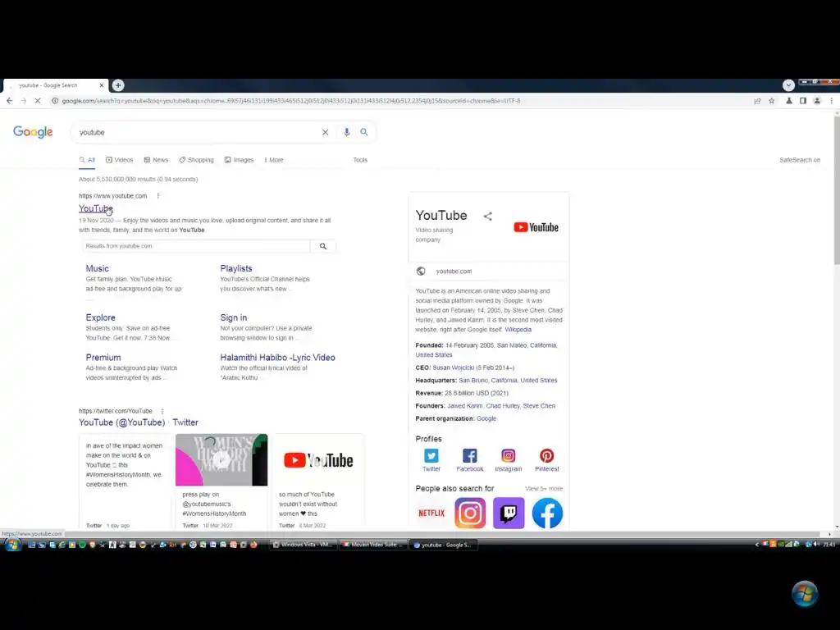Switch to the Images tab
This screenshot has height=630, width=840.
pos(239,160)
